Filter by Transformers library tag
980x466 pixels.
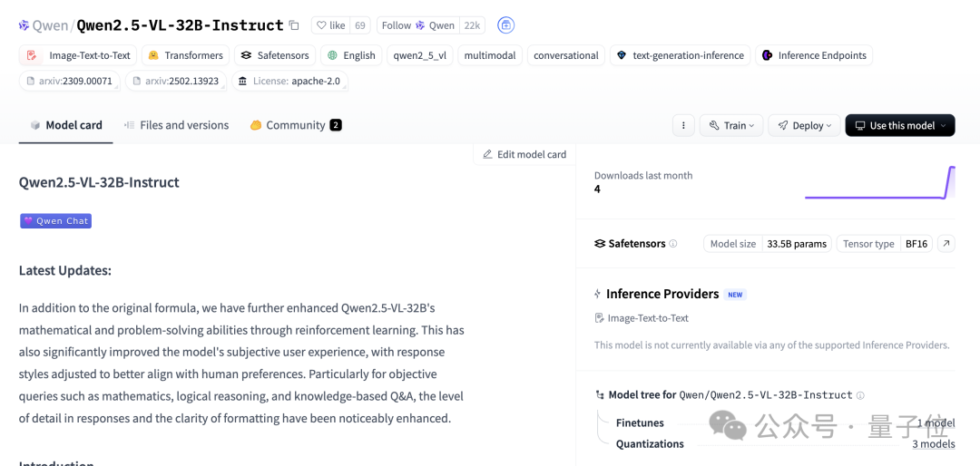click(185, 55)
